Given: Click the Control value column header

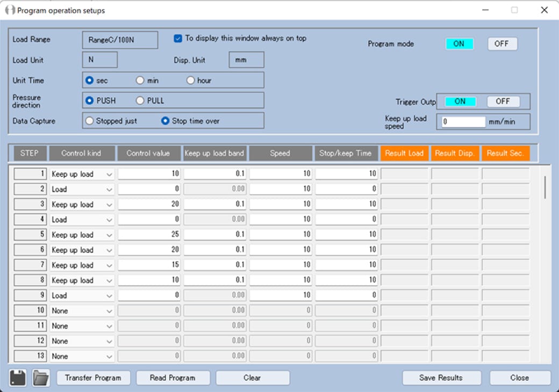Looking at the screenshot, I should pos(149,154).
